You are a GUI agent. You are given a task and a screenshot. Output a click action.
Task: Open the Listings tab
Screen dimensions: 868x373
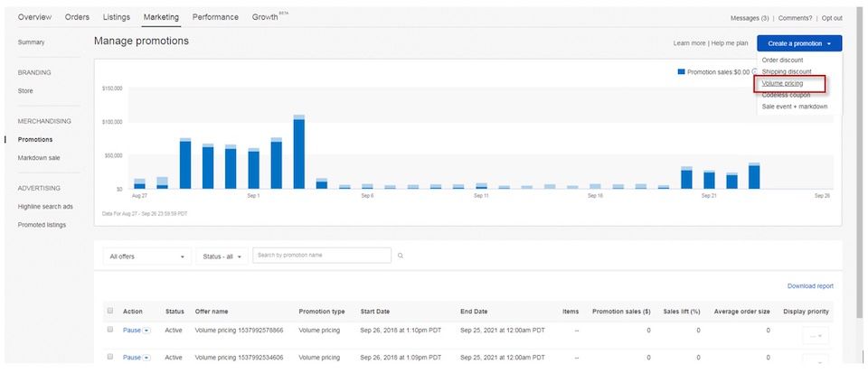point(116,17)
